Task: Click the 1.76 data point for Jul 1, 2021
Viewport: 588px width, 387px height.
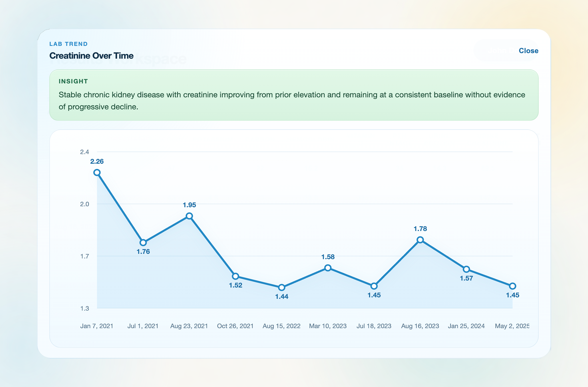Action: click(143, 242)
